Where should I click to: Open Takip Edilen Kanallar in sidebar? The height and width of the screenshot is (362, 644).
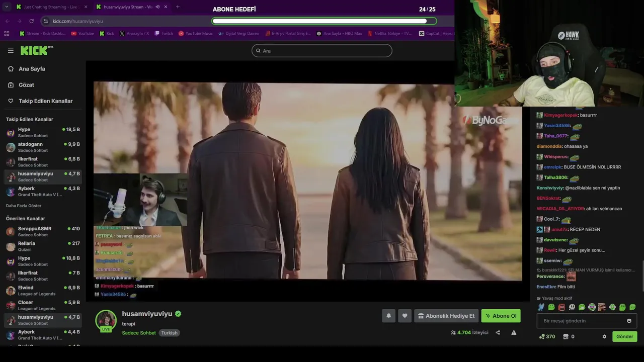tap(45, 101)
